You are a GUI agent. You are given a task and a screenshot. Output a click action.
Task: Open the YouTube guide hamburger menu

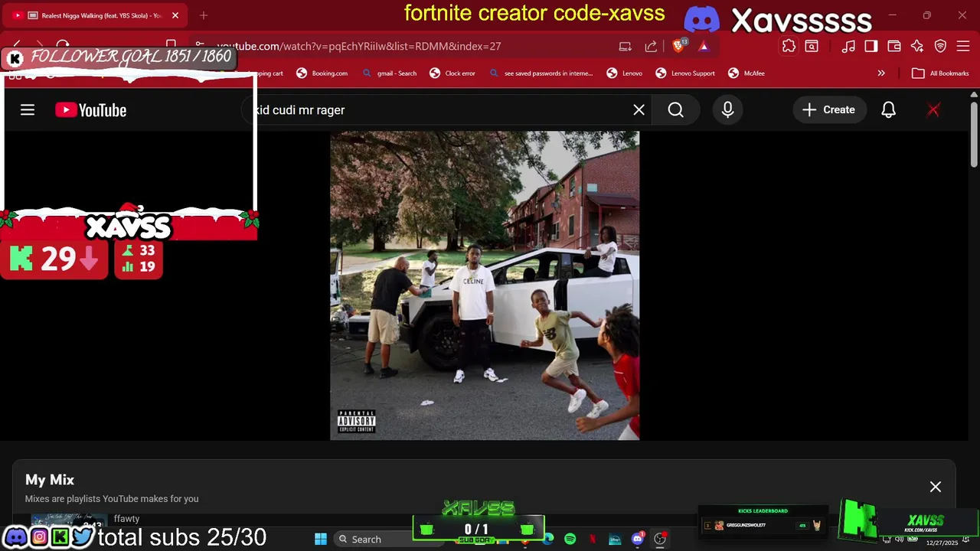[x=28, y=110]
